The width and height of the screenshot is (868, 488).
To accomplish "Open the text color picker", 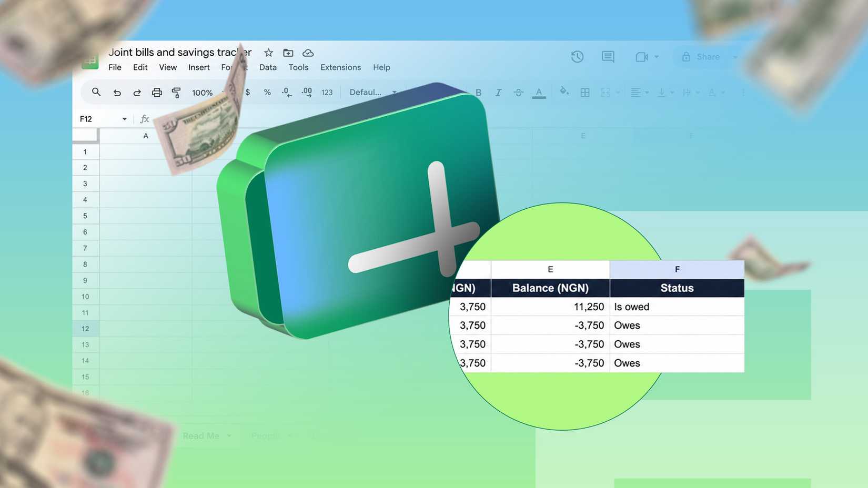I will point(539,93).
